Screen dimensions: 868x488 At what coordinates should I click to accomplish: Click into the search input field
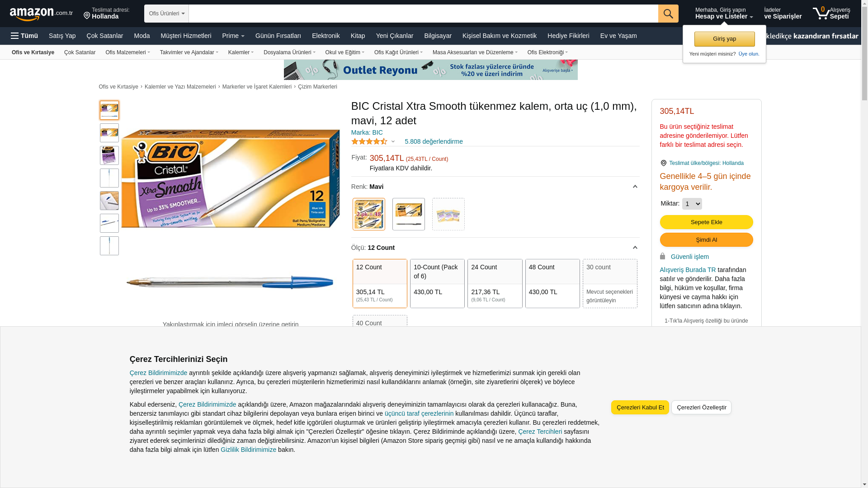(423, 14)
